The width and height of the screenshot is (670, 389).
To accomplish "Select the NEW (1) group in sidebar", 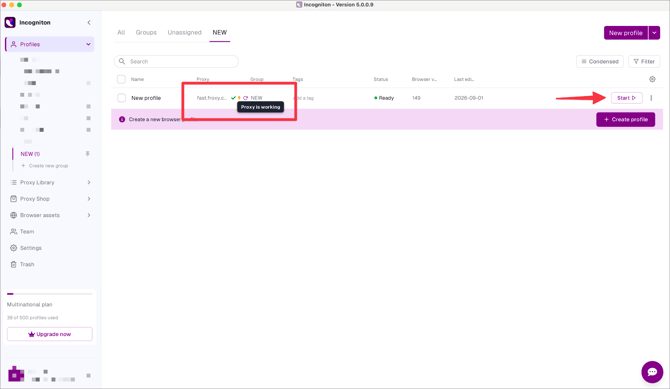I will [30, 154].
